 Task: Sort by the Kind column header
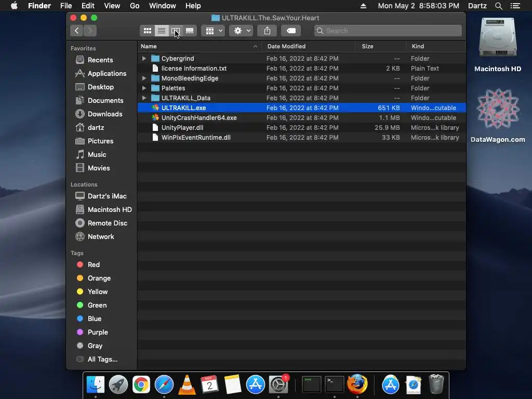436,46
